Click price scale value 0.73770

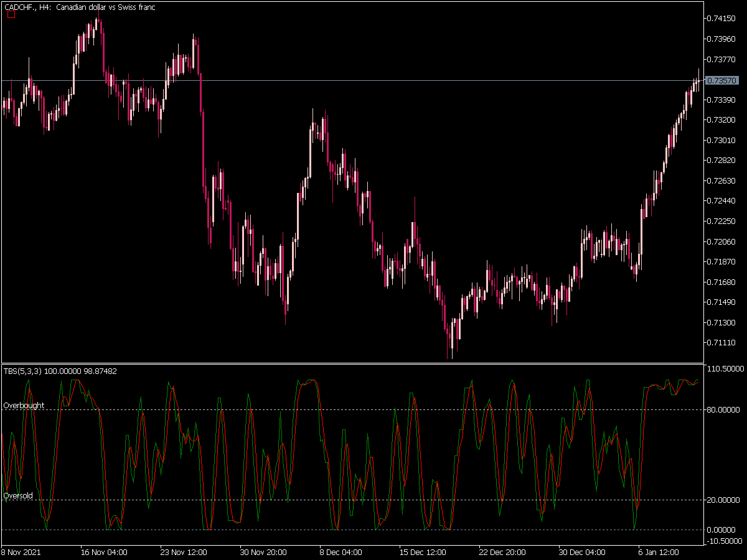point(723,59)
